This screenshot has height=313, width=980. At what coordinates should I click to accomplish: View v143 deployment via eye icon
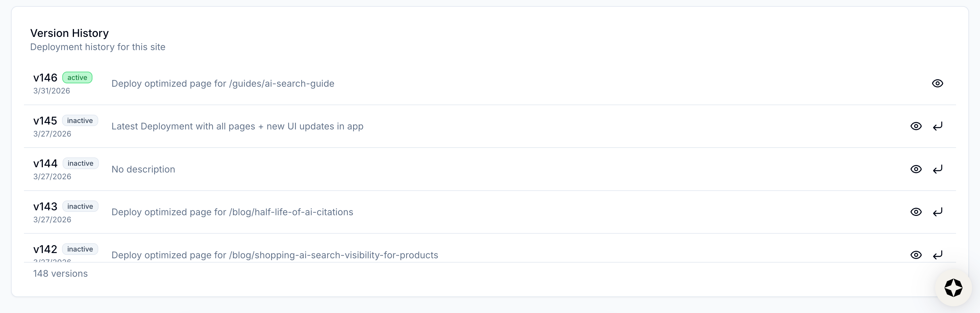[916, 212]
